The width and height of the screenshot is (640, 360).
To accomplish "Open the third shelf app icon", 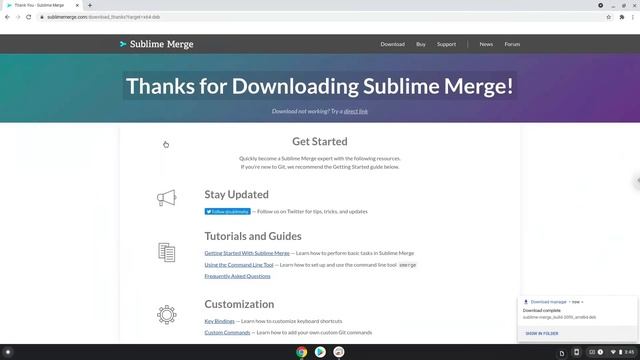I will tap(338, 352).
